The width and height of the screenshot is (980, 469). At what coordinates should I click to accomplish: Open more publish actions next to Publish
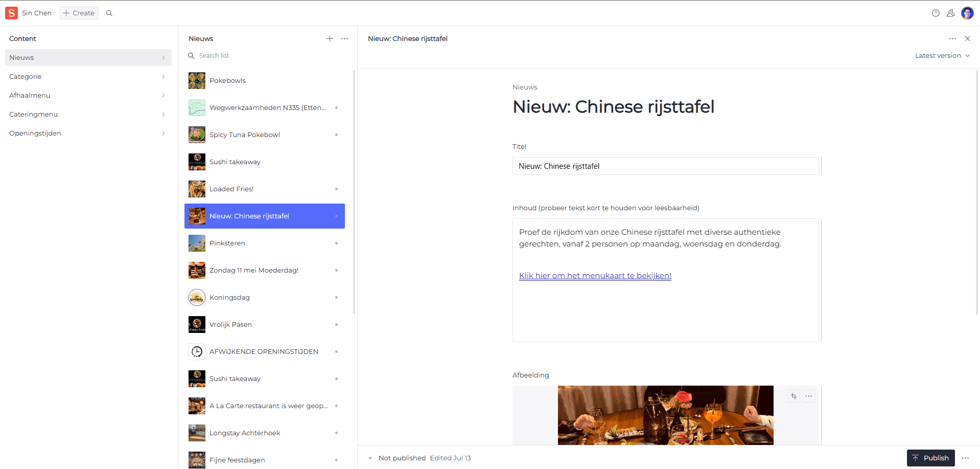(x=965, y=458)
